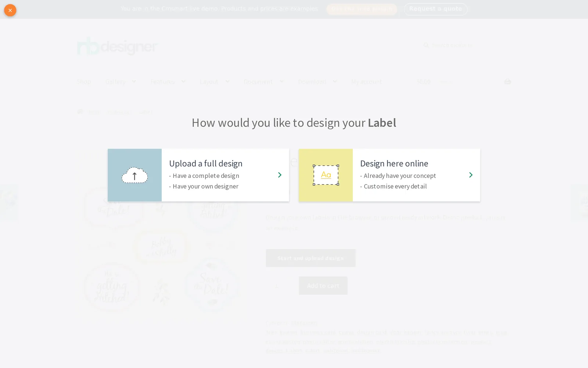This screenshot has width=588, height=368.
Task: Close the design choice overlay with orange X
Action: 10,10
